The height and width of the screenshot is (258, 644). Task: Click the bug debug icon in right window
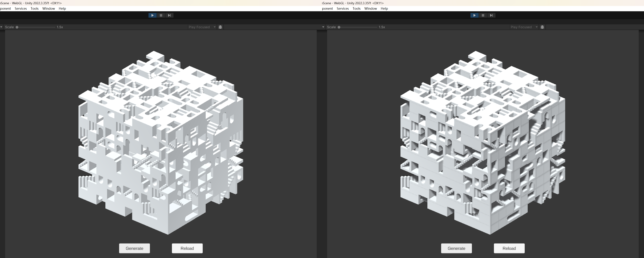(x=542, y=27)
